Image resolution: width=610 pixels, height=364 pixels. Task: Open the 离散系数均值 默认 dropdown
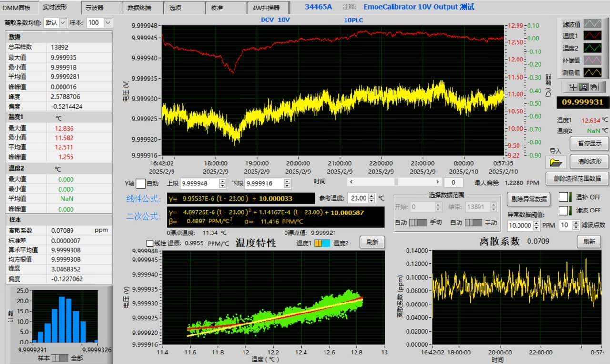point(56,22)
